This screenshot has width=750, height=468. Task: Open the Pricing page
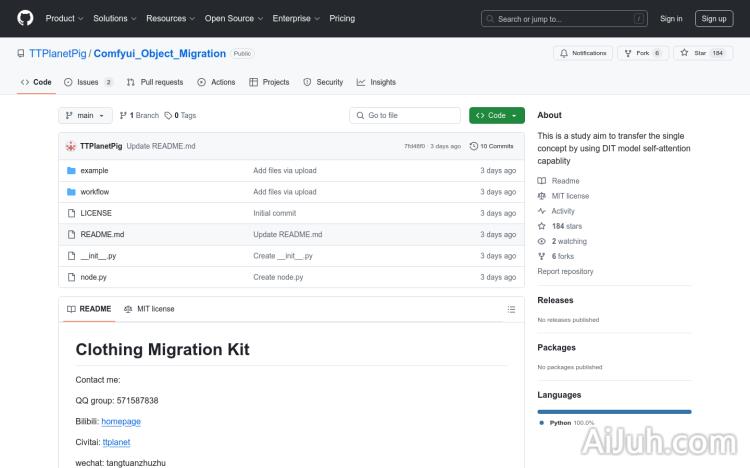[x=342, y=18]
